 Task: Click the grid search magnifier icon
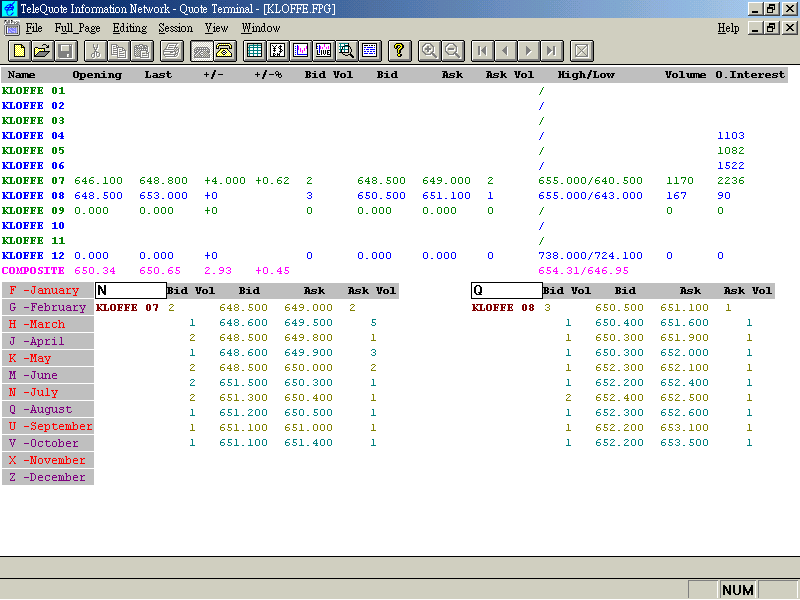[346, 51]
